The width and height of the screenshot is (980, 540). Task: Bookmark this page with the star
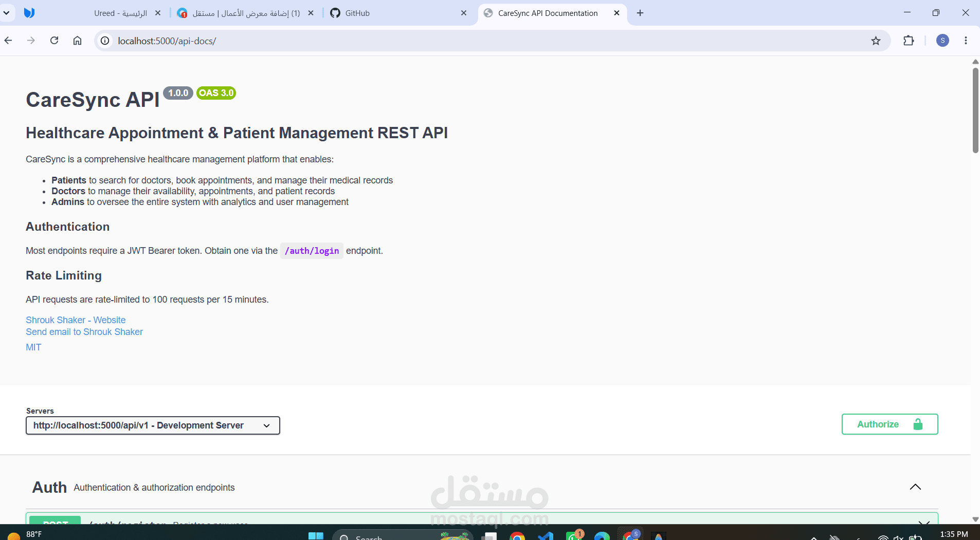tap(876, 41)
